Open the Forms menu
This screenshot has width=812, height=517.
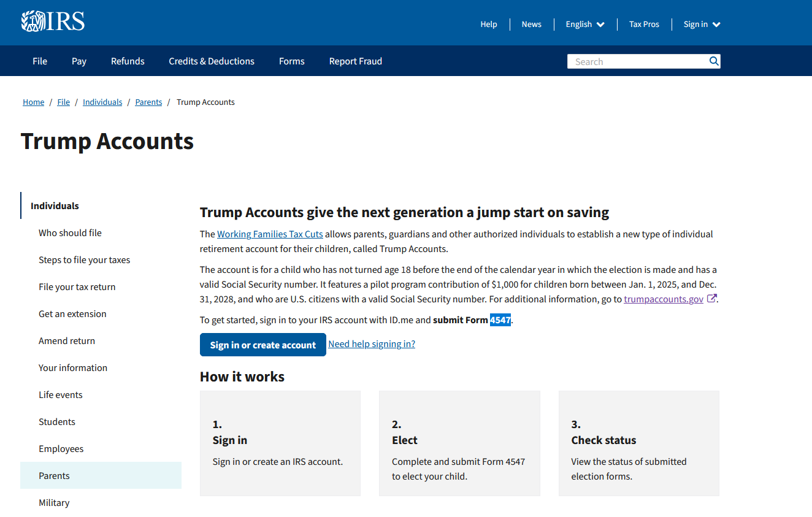(x=292, y=61)
